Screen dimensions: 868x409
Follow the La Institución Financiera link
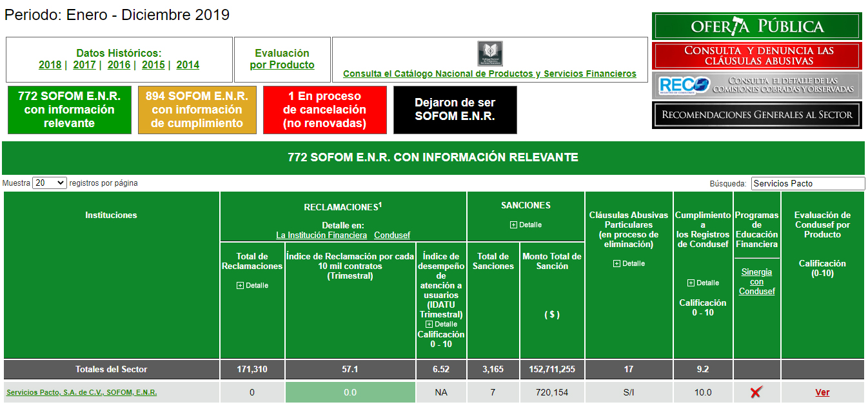pyautogui.click(x=322, y=235)
